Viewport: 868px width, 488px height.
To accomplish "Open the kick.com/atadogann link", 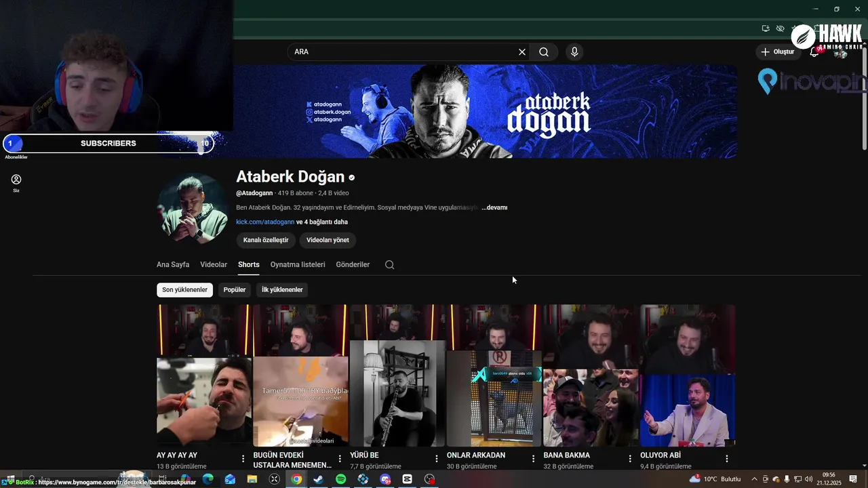I will (x=265, y=222).
